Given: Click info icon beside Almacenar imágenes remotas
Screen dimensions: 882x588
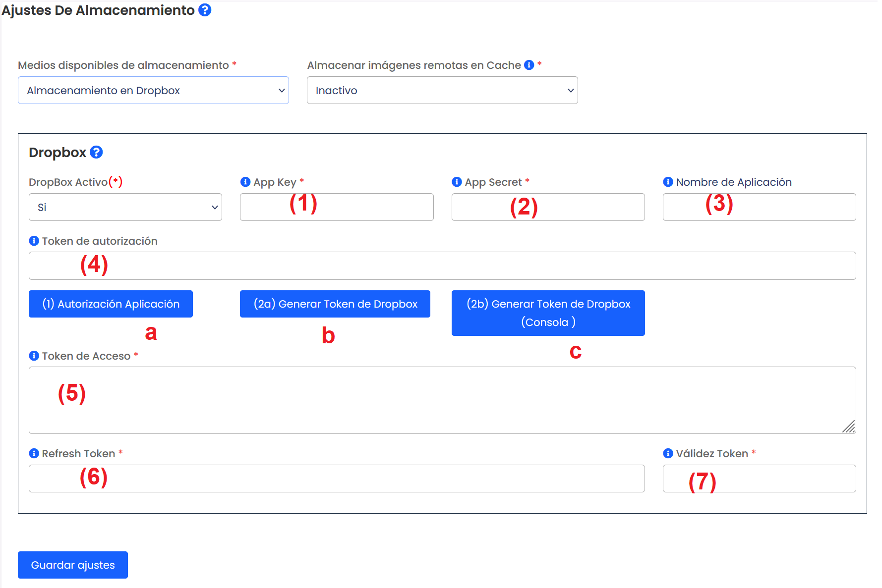Looking at the screenshot, I should point(529,65).
